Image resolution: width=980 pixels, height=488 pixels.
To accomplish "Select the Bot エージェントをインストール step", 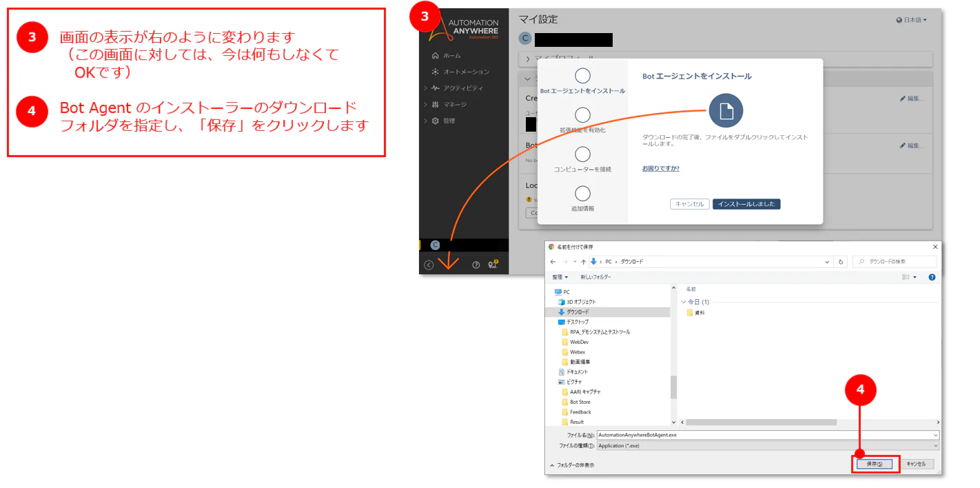I will pyautogui.click(x=582, y=81).
